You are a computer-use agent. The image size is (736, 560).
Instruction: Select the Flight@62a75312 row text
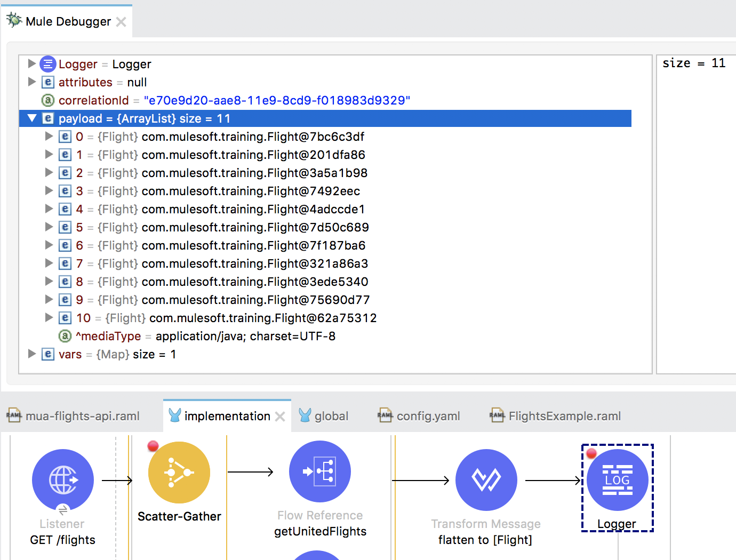pyautogui.click(x=263, y=318)
